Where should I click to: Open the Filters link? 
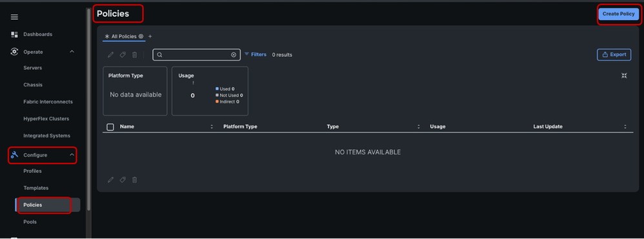click(x=259, y=54)
